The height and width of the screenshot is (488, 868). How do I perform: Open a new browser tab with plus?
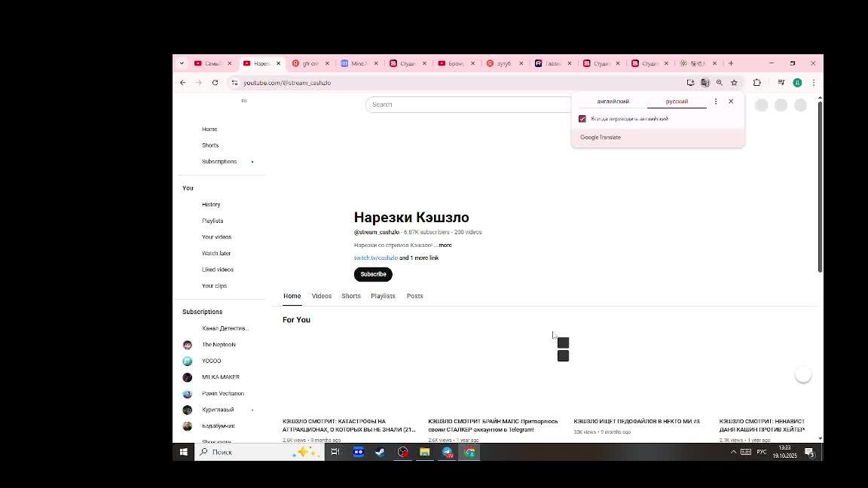[731, 63]
